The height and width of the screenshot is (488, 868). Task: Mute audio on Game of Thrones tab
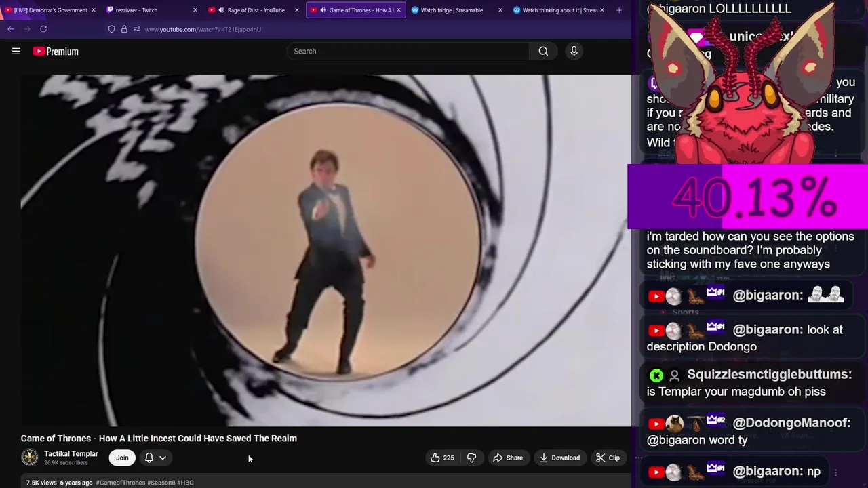click(323, 10)
